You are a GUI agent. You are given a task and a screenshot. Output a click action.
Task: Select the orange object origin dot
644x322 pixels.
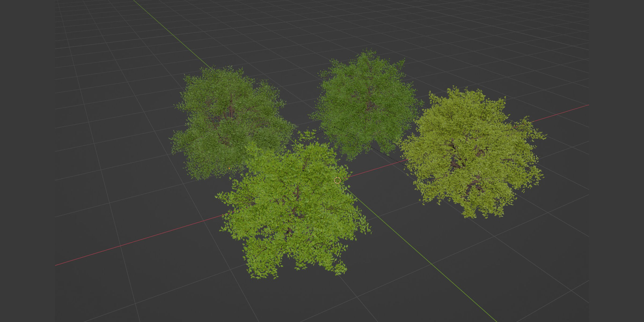point(229,169)
